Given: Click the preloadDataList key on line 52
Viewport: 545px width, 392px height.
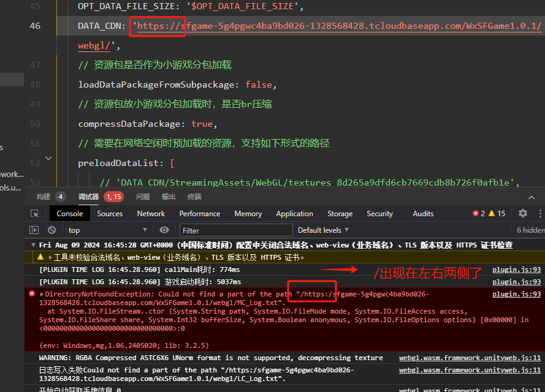Looking at the screenshot, I should click(x=118, y=163).
